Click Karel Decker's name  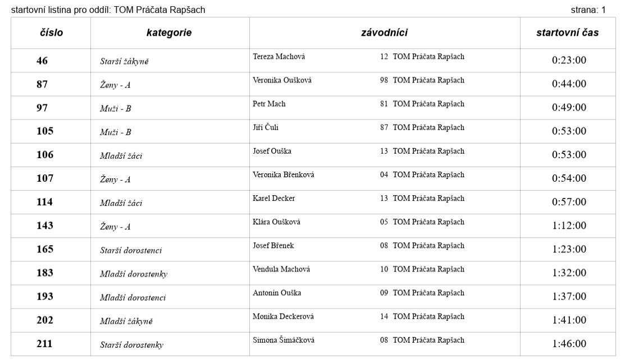click(274, 198)
